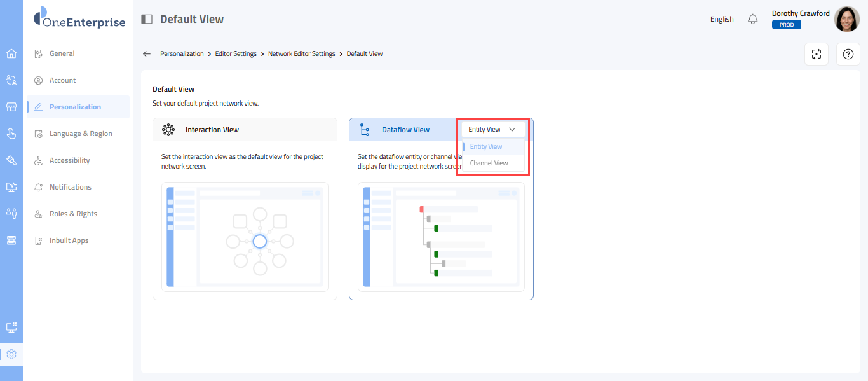Viewport: 868px width, 381px height.
Task: Open the help question mark icon
Action: (848, 54)
